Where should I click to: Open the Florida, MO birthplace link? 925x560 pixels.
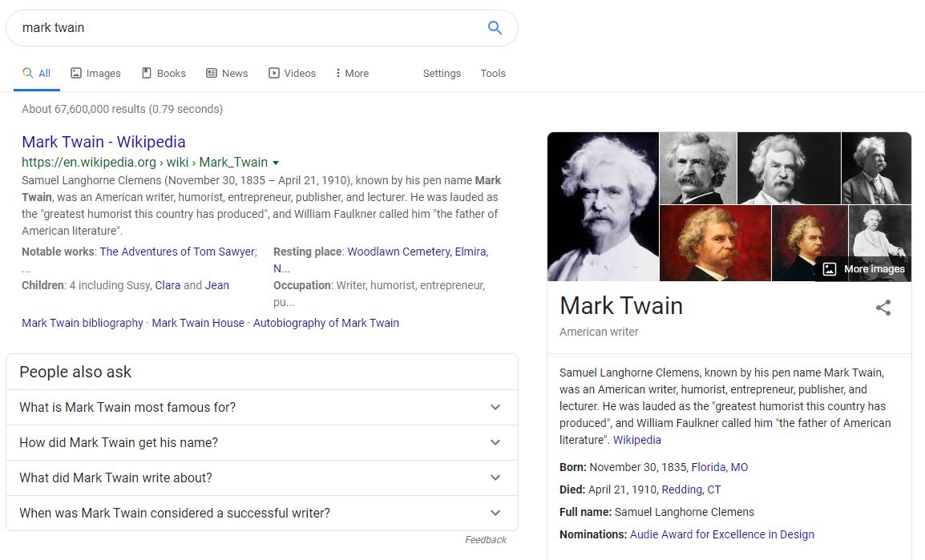pos(720,467)
